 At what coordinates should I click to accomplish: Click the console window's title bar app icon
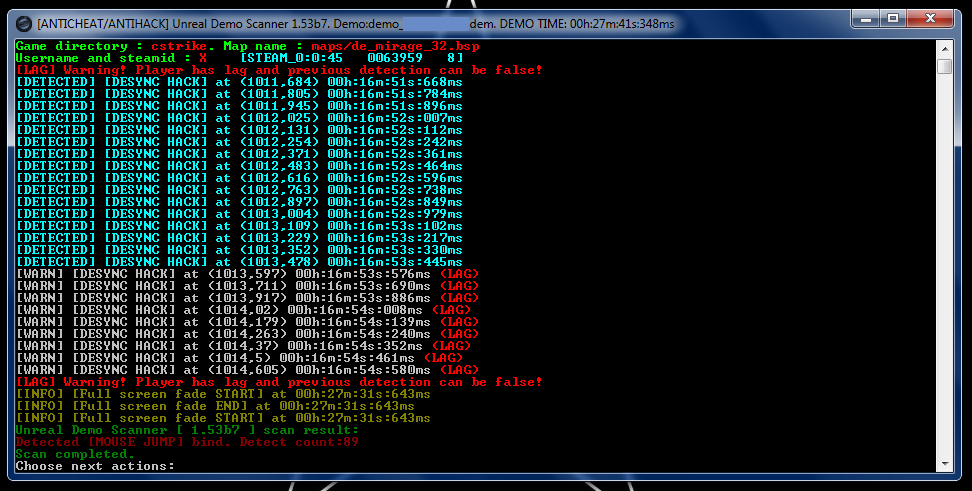tap(24, 24)
